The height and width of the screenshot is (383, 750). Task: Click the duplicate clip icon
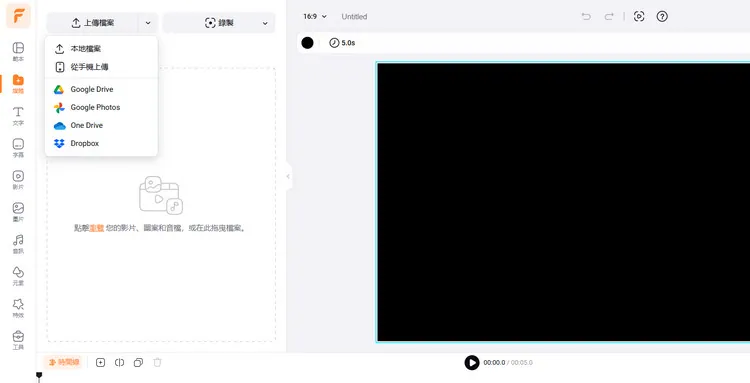pos(138,362)
